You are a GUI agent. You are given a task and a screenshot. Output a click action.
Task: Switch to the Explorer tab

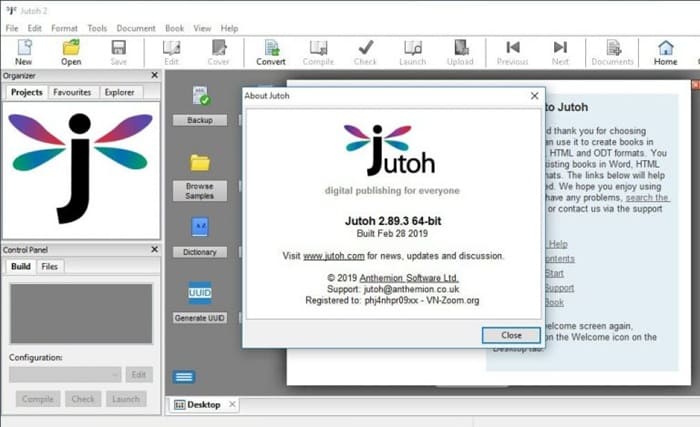pos(119,92)
